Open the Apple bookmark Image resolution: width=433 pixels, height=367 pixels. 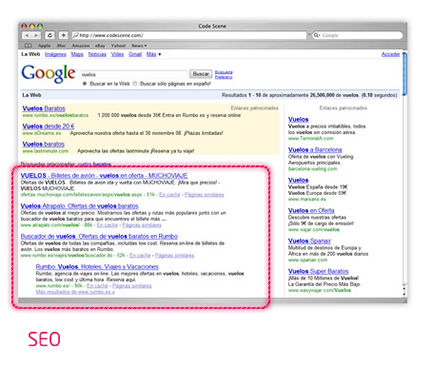click(x=44, y=46)
